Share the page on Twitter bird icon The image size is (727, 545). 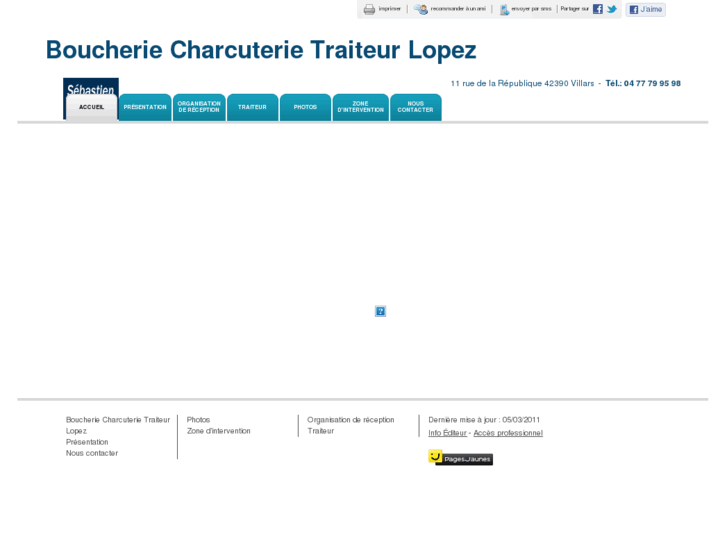pyautogui.click(x=612, y=9)
